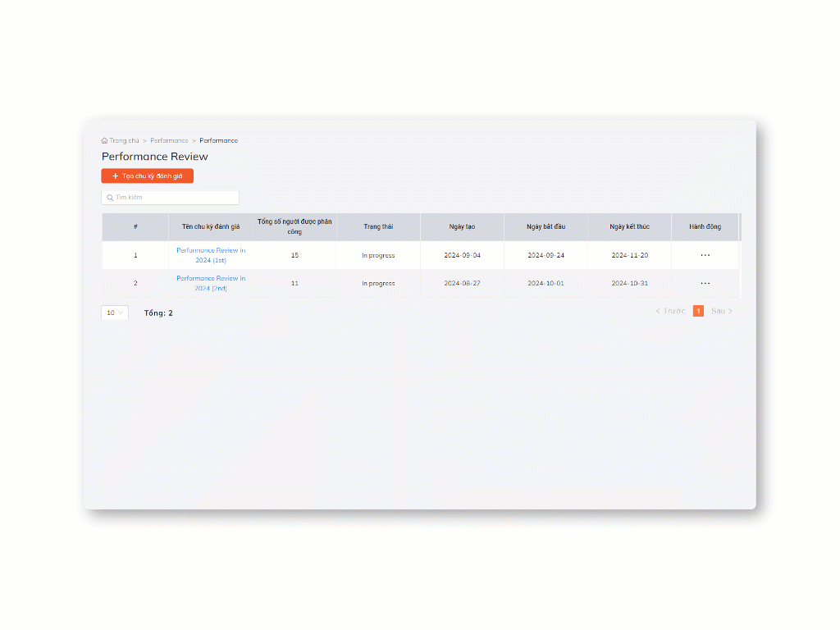Click the search magnifier icon
This screenshot has width=840, height=630.
click(x=110, y=198)
